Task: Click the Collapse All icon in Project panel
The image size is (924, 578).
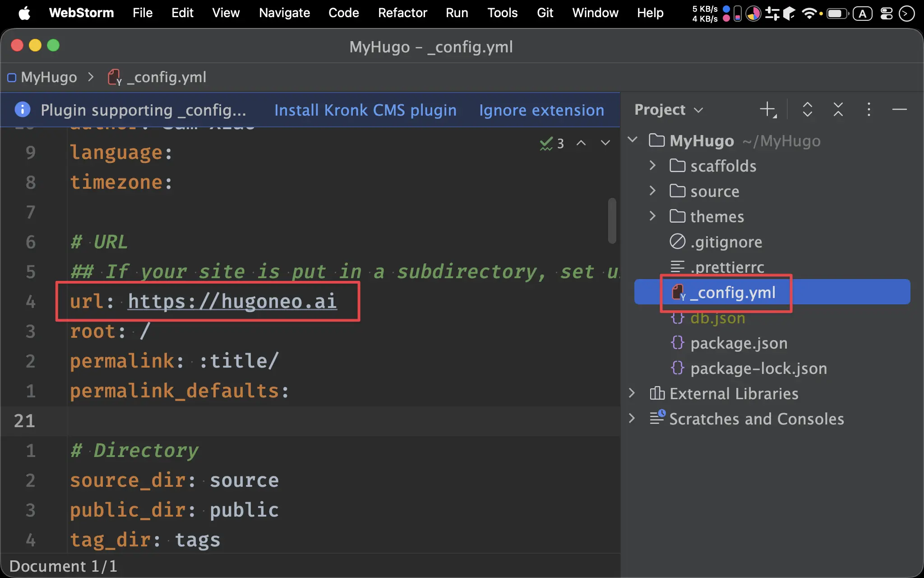Action: 838,110
